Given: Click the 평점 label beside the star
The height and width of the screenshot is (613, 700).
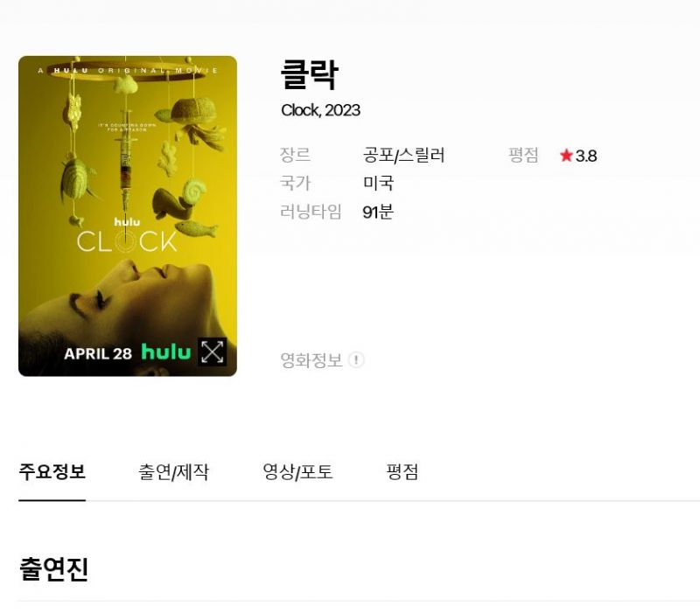Looking at the screenshot, I should (523, 156).
